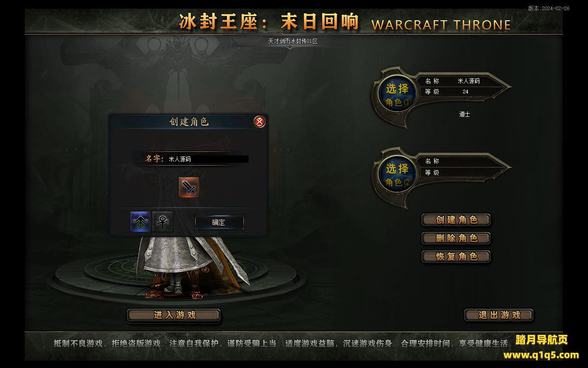The height and width of the screenshot is (368, 588).
Task: Click the server name 天才剑雨冰封传01区
Action: [293, 41]
